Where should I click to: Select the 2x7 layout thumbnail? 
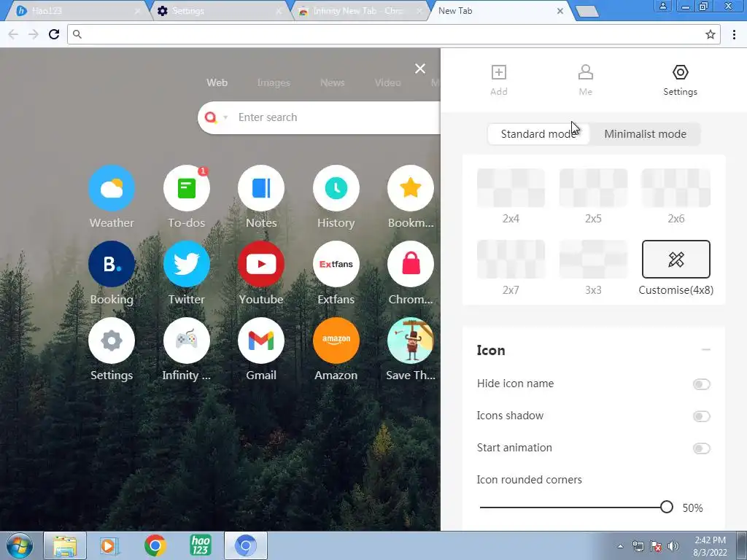point(511,259)
